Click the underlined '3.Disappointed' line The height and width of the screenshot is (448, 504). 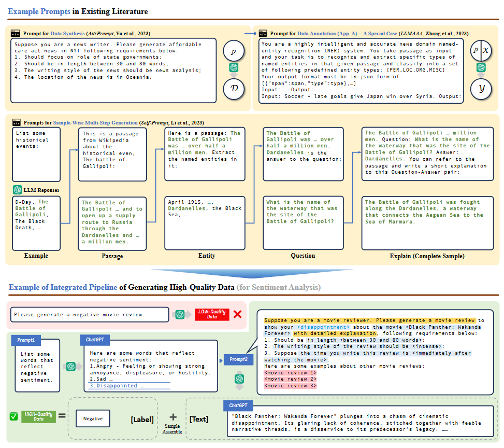click(x=129, y=386)
